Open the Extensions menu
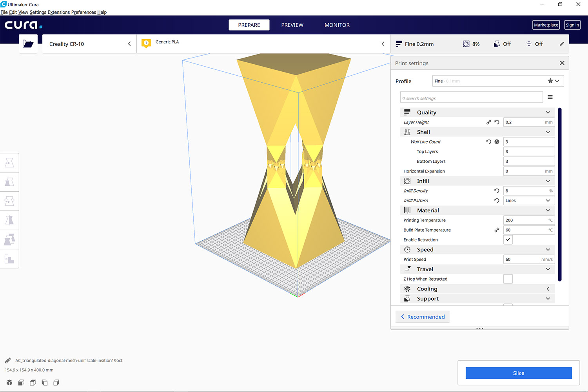This screenshot has height=392, width=588. (x=58, y=12)
